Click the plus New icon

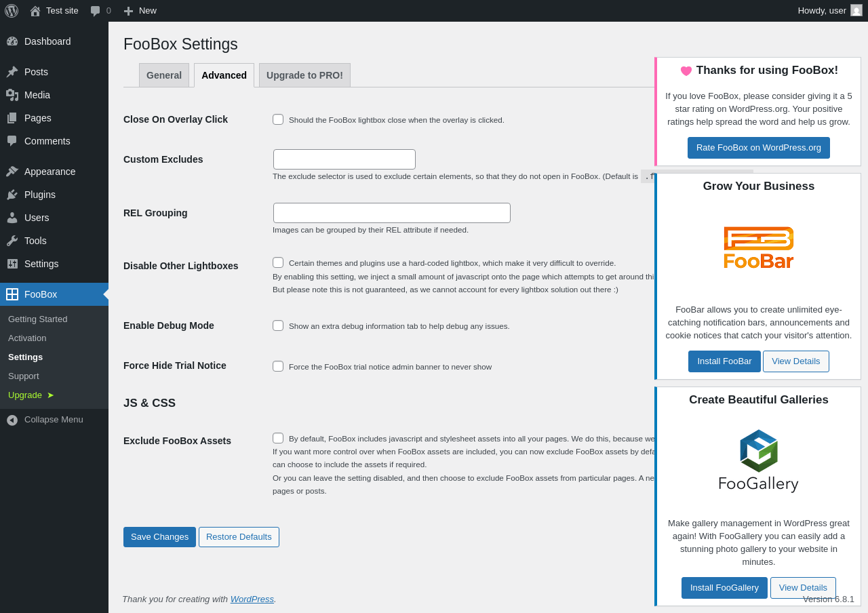[128, 11]
